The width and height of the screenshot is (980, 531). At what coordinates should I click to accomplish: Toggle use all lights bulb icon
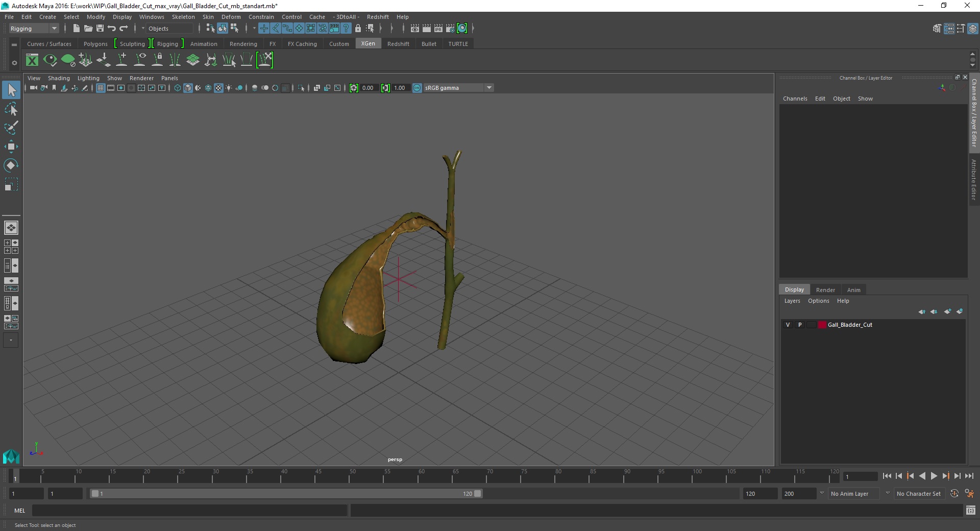click(229, 88)
